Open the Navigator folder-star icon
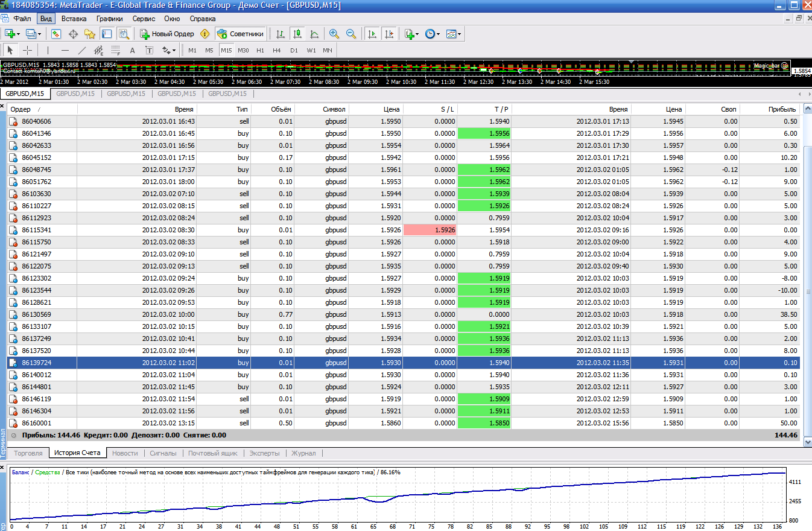The width and height of the screenshot is (812, 531). coord(90,34)
